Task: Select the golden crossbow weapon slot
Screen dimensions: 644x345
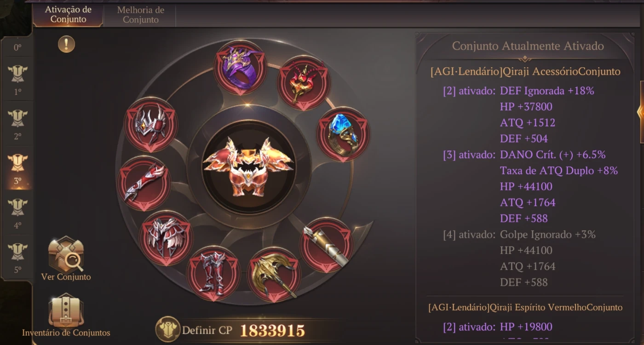Action: tap(274, 275)
